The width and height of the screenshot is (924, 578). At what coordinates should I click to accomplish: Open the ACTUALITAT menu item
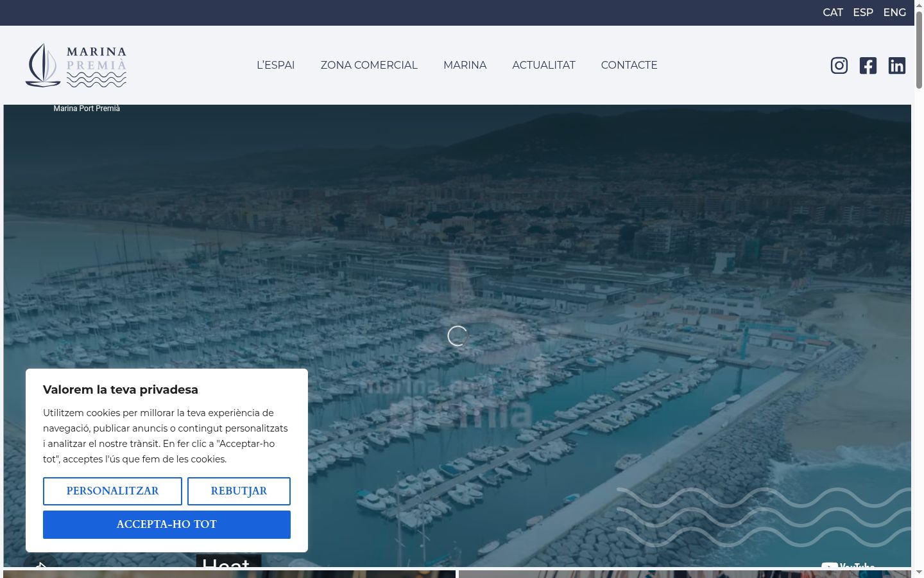pyautogui.click(x=543, y=65)
